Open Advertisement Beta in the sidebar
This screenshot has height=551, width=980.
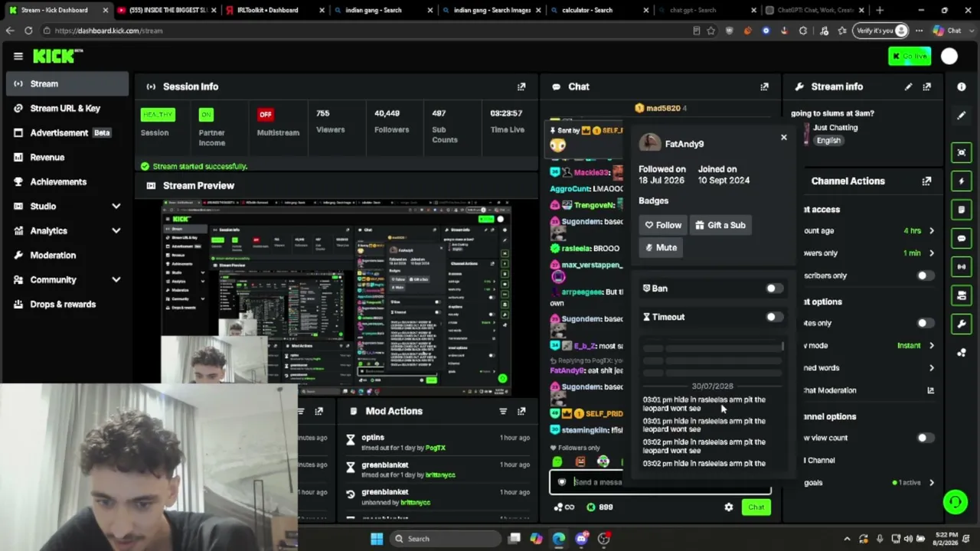(67, 132)
